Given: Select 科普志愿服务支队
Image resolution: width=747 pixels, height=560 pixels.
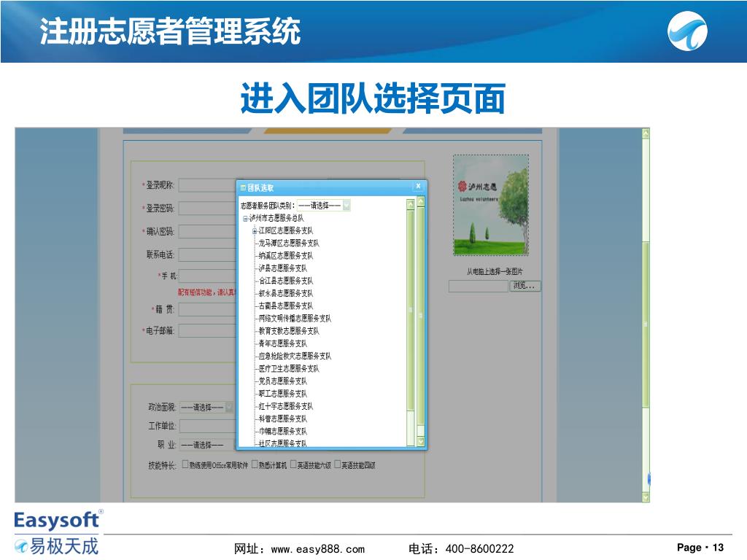Looking at the screenshot, I should pos(282,419).
